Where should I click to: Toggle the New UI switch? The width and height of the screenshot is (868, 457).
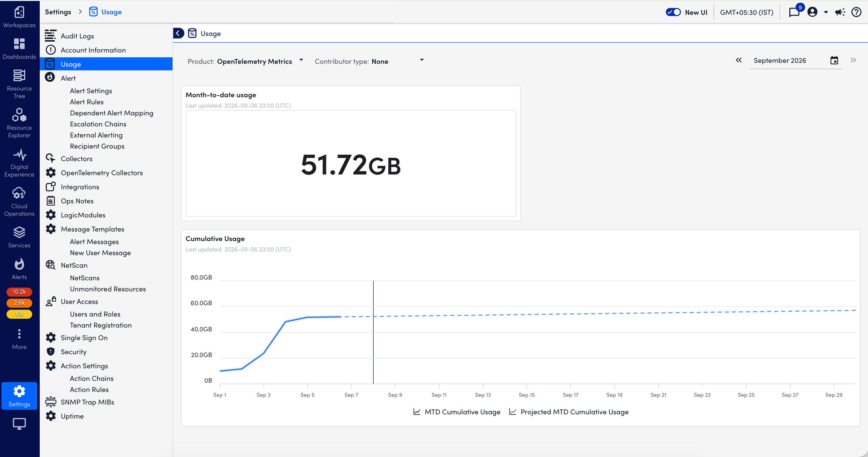tap(673, 12)
